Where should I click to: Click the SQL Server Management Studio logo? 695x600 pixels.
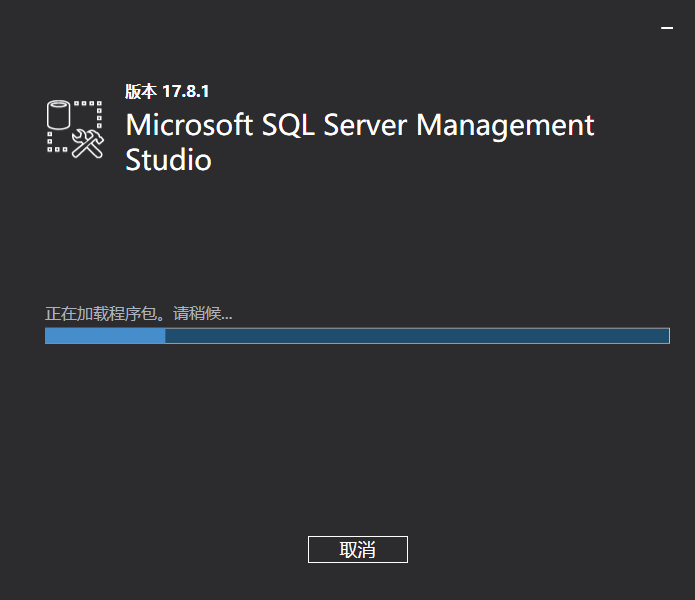click(75, 128)
